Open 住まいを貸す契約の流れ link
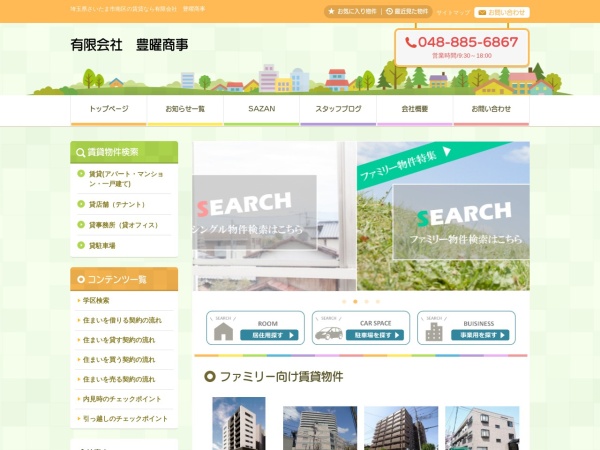Viewport: 600px width, 450px height. (x=119, y=340)
